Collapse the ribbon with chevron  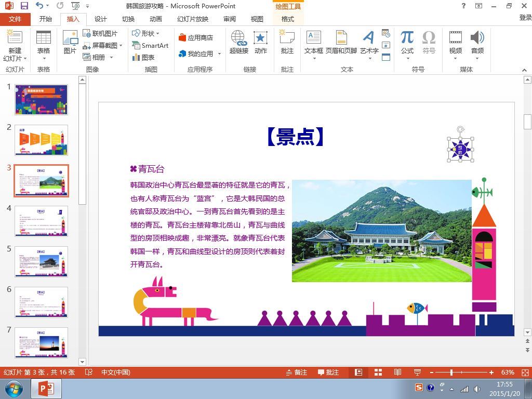(524, 70)
